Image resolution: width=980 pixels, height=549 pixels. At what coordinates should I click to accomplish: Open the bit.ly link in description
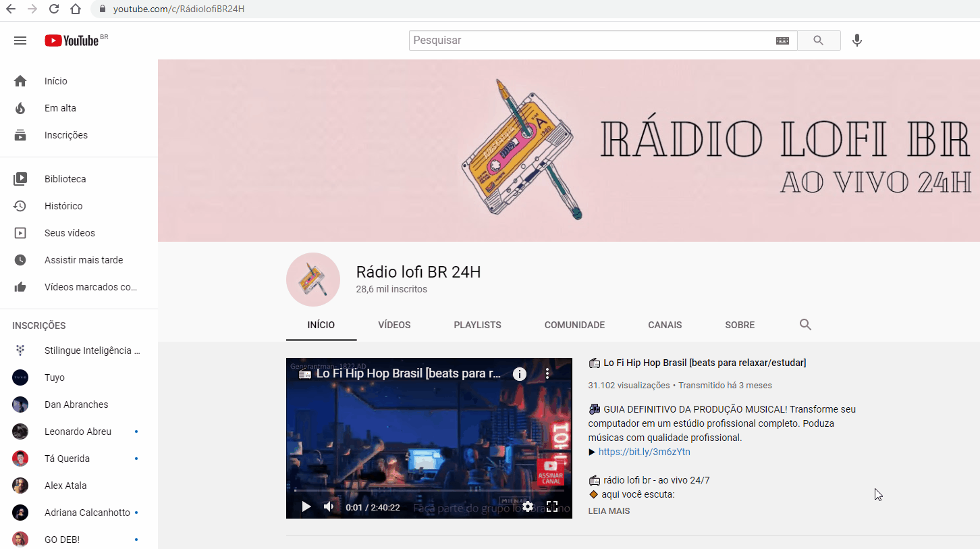point(644,452)
